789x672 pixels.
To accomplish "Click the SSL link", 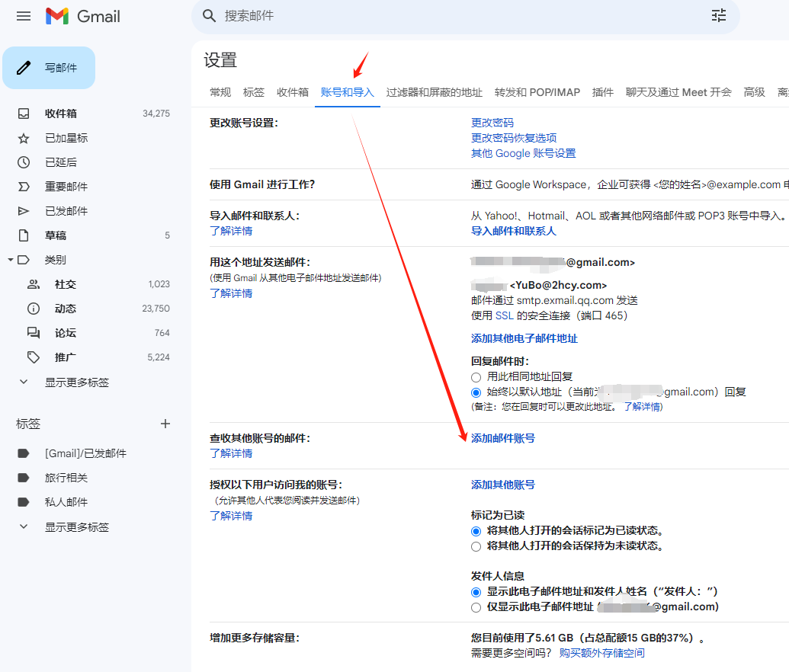I will click(x=504, y=316).
